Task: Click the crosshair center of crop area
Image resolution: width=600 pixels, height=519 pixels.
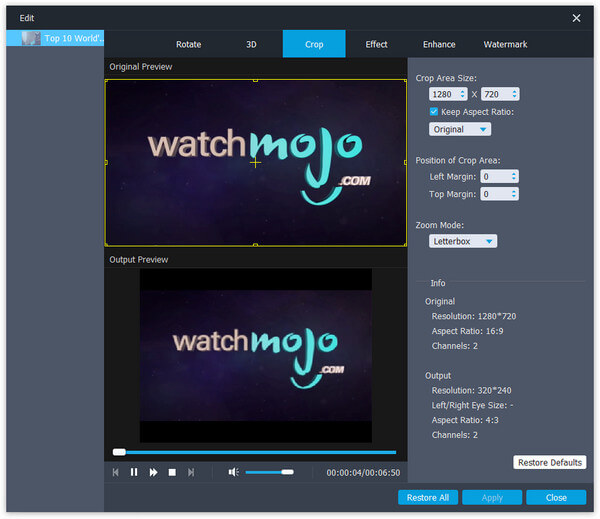Action: pyautogui.click(x=255, y=163)
